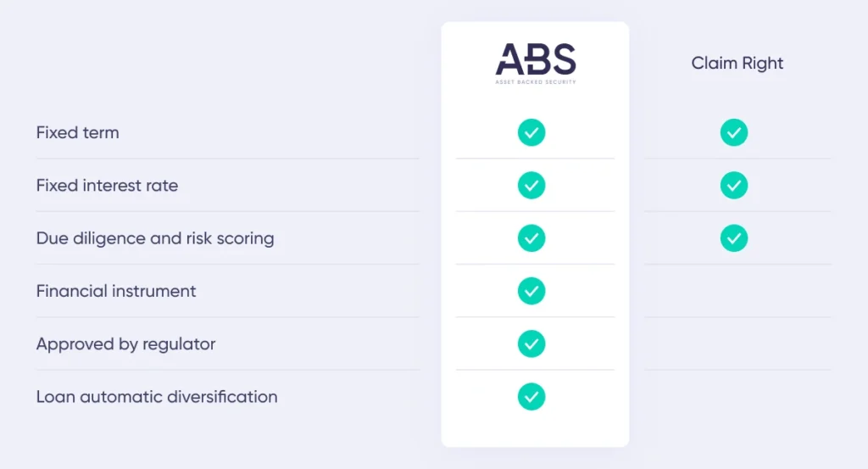The width and height of the screenshot is (868, 469).
Task: Select the Claim Right column header
Action: [x=737, y=64]
